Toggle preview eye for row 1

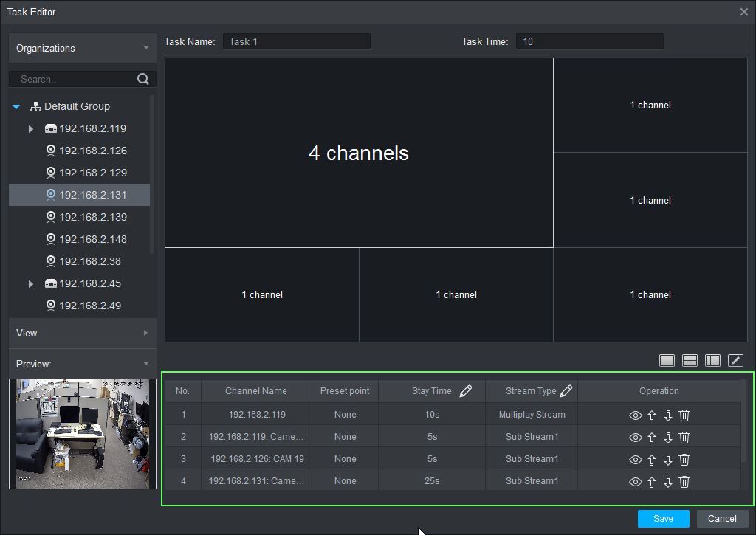click(635, 415)
